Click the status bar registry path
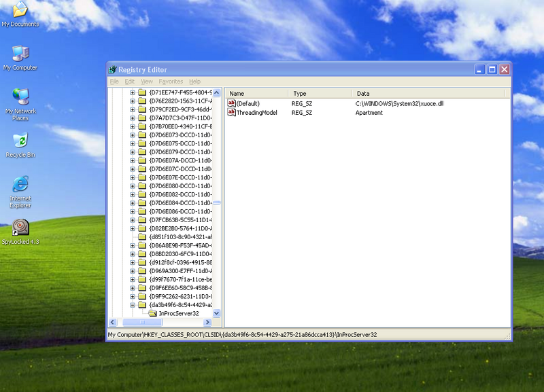Image resolution: width=544 pixels, height=392 pixels. pos(242,334)
